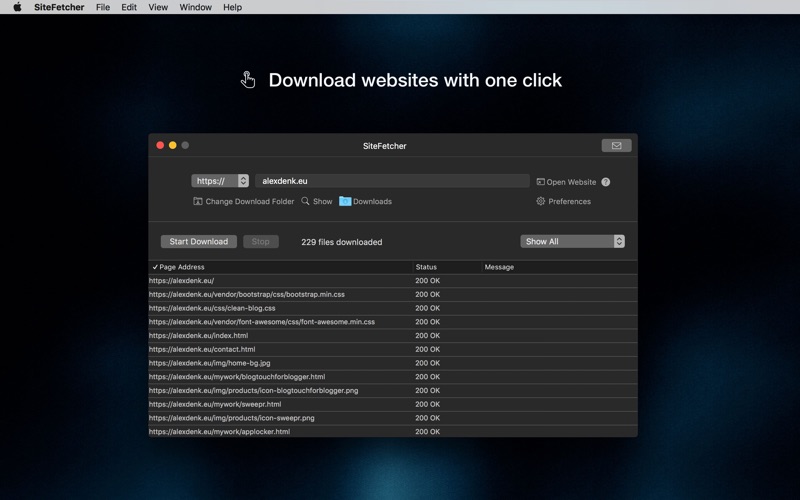Select the clean-blog.css row
800x500 pixels.
(393, 308)
